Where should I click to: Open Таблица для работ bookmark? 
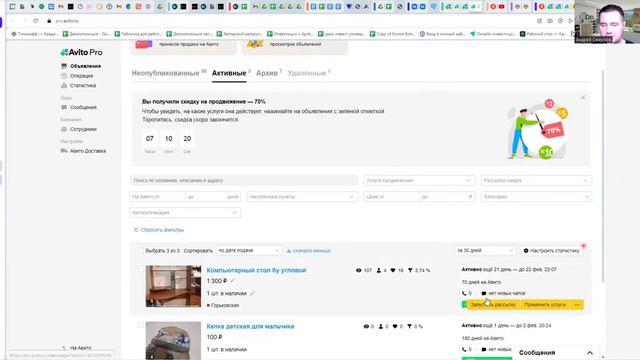point(139,34)
